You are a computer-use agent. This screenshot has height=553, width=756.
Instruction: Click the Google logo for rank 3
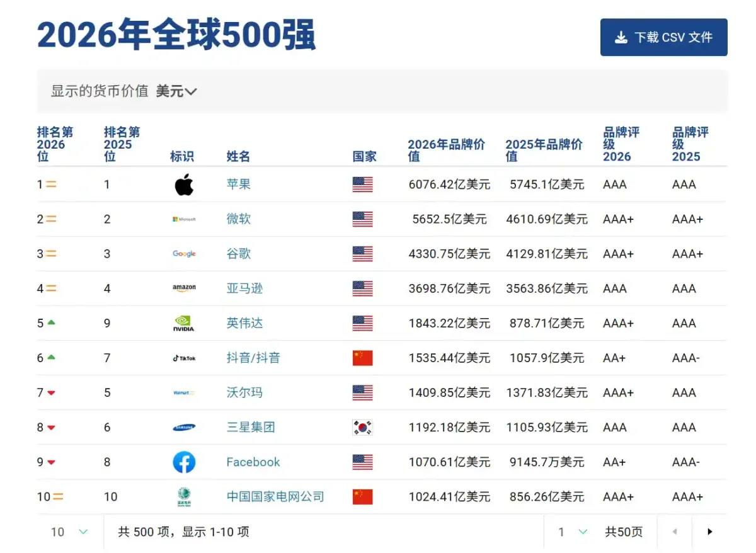(x=184, y=254)
